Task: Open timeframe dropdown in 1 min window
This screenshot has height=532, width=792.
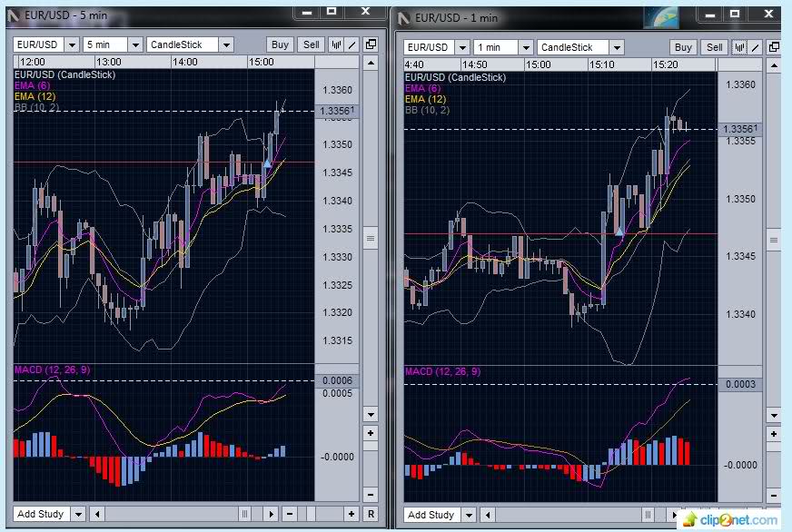Action: [x=526, y=47]
